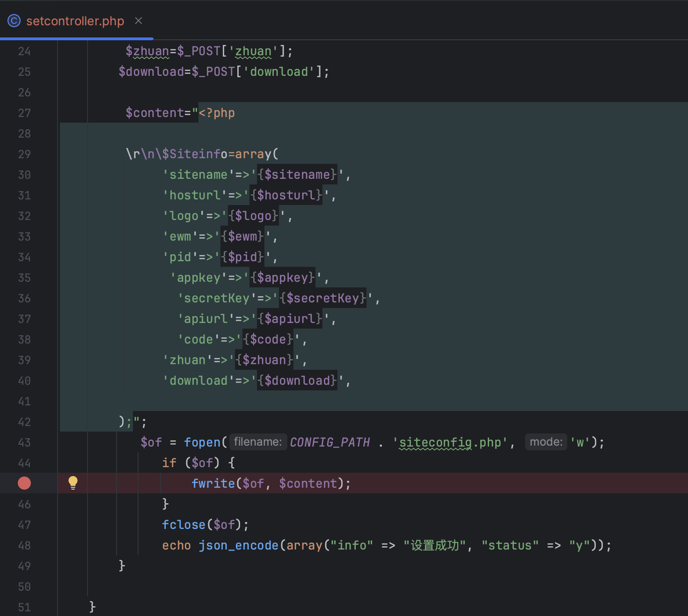
Task: Click $Siteinfo=array( on line 29
Action: pyautogui.click(x=220, y=154)
